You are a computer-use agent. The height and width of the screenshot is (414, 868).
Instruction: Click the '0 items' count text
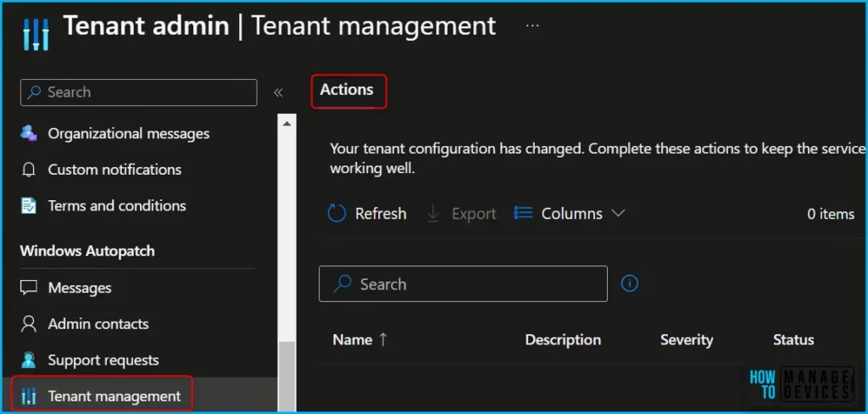point(831,214)
